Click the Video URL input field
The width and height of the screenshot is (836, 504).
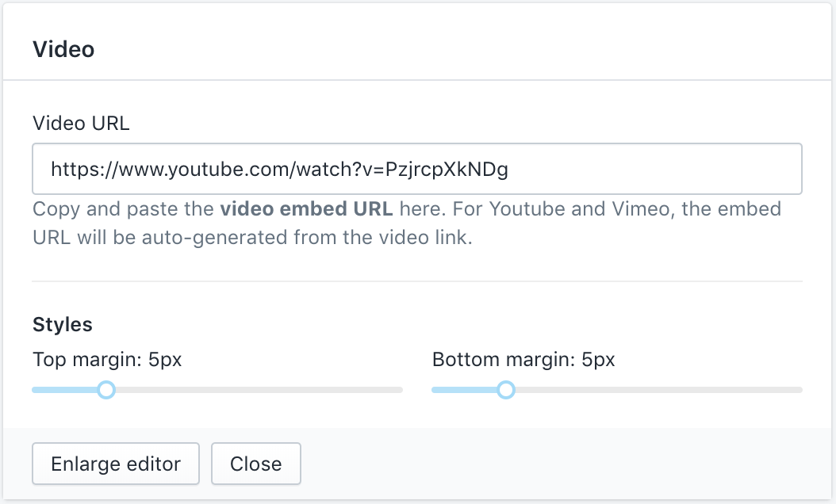416,169
